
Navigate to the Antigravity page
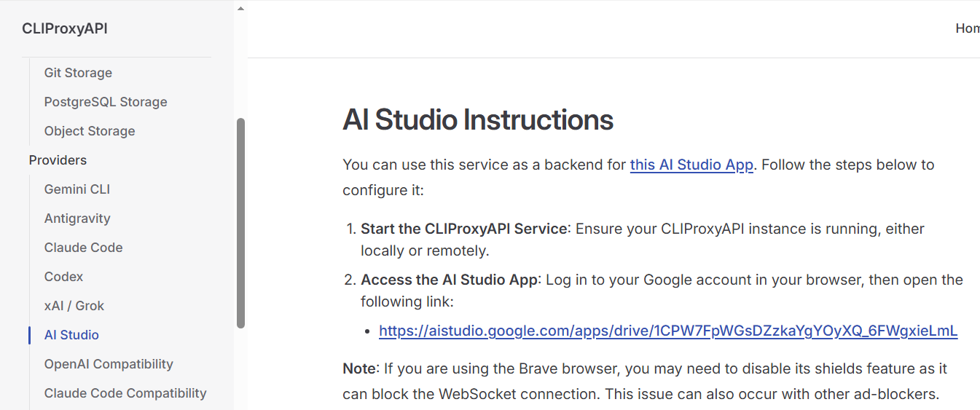click(x=77, y=218)
